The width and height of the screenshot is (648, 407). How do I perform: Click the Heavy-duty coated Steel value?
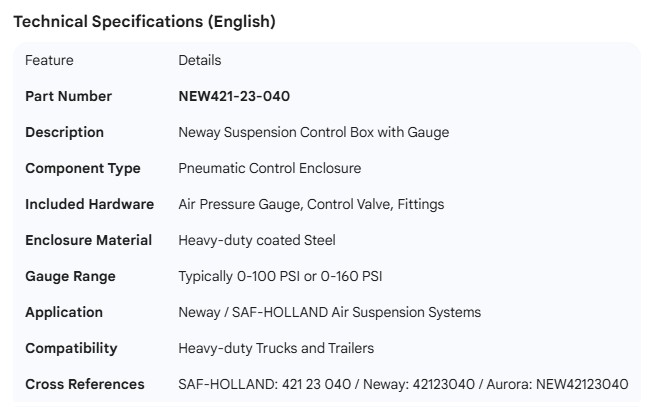pyautogui.click(x=256, y=240)
